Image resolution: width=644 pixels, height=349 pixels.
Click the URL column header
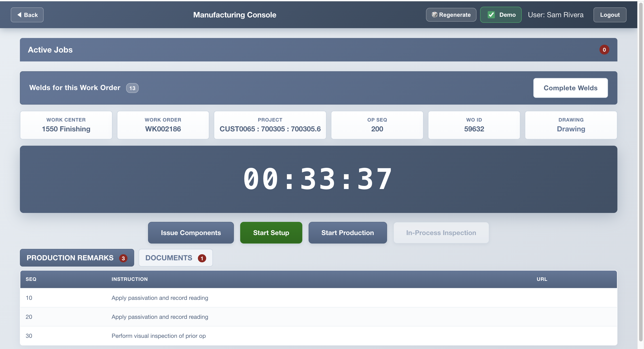542,279
